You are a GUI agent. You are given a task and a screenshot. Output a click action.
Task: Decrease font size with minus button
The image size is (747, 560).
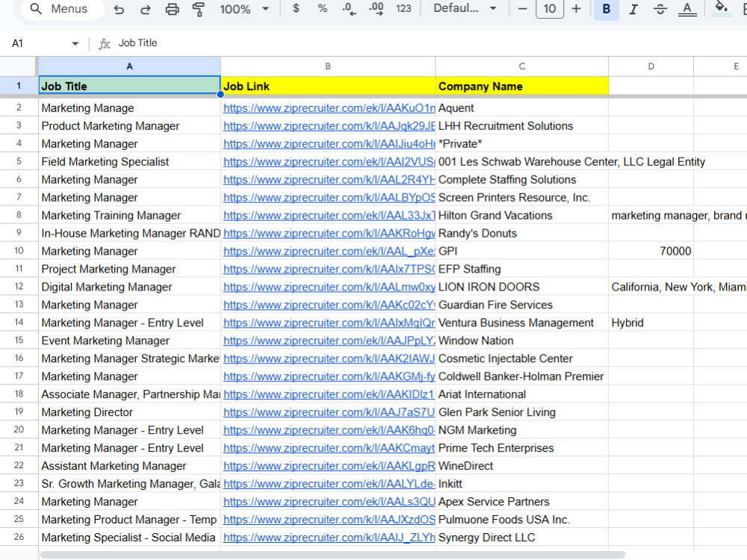pyautogui.click(x=523, y=8)
